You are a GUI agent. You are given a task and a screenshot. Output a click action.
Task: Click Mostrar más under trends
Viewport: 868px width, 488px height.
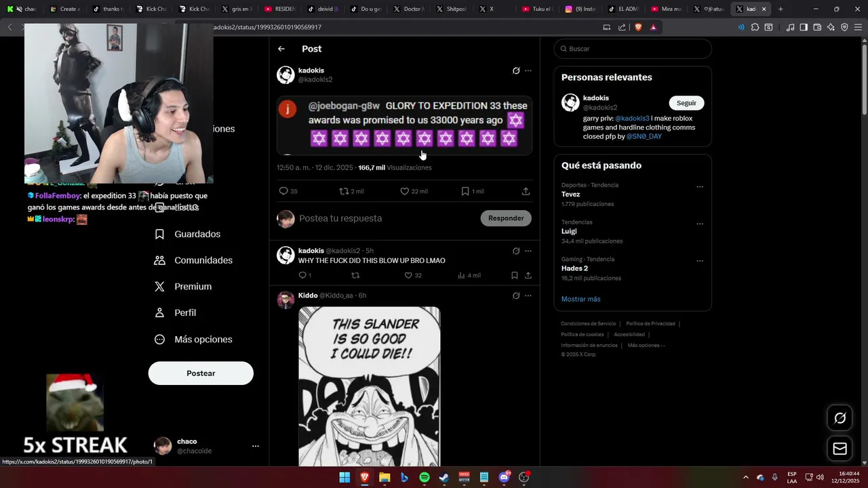[x=580, y=299]
